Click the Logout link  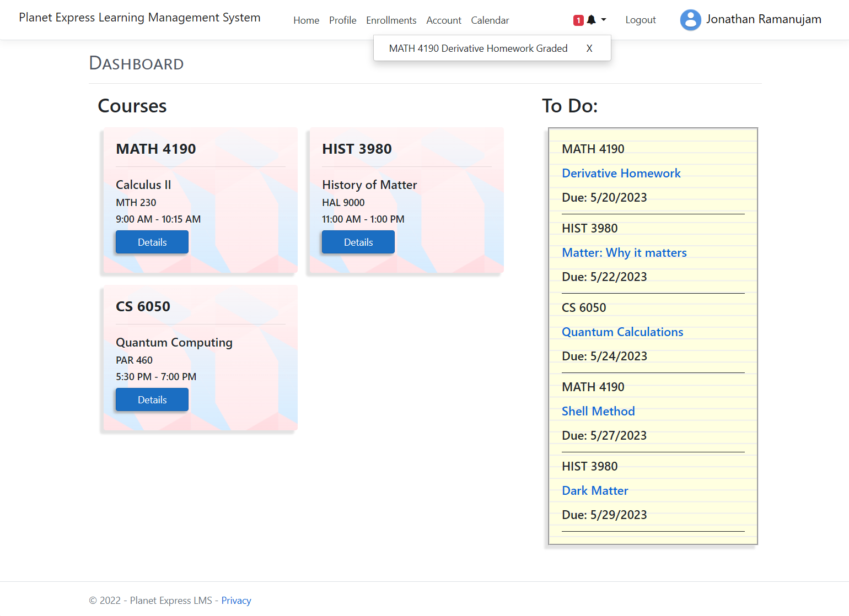tap(640, 20)
